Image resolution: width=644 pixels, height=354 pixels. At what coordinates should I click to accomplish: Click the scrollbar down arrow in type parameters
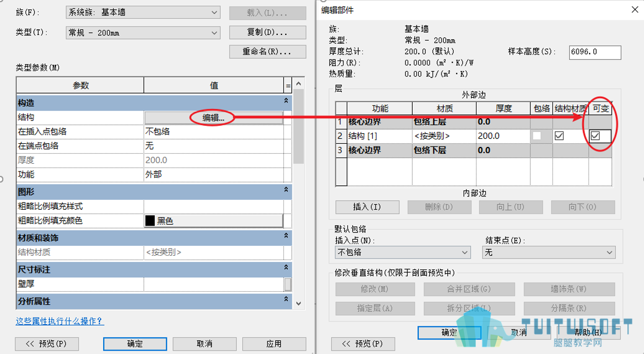298,304
